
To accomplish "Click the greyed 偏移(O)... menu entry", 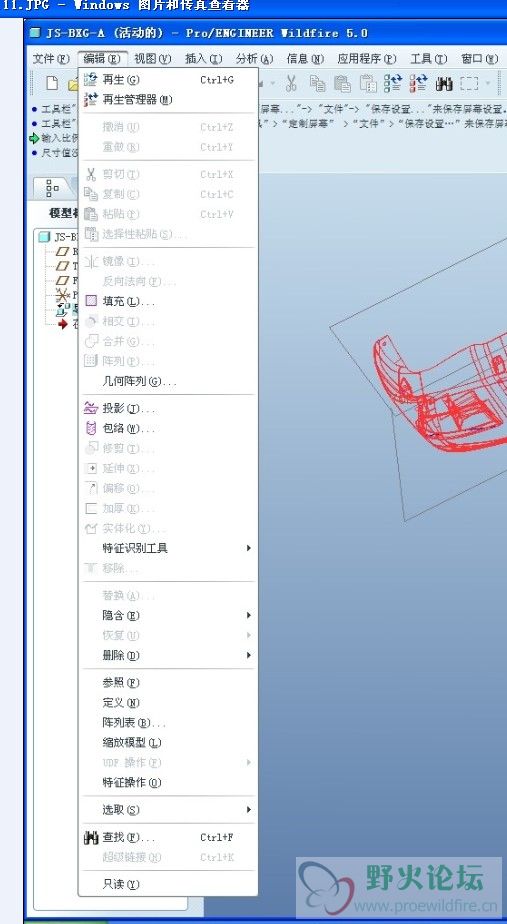I will click(169, 489).
